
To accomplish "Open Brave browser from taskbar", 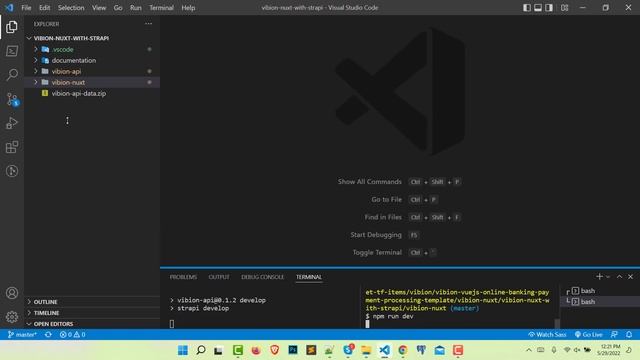I will point(274,350).
